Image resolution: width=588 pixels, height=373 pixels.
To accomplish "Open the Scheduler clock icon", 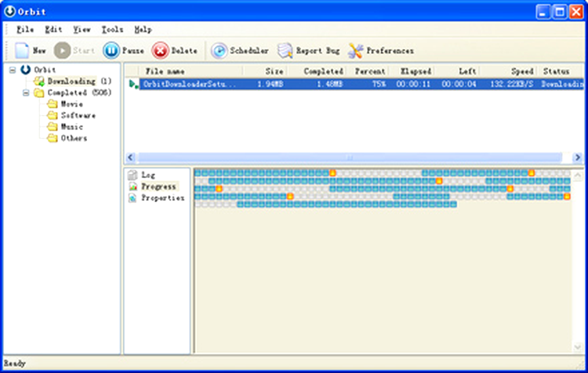I will pos(219,51).
